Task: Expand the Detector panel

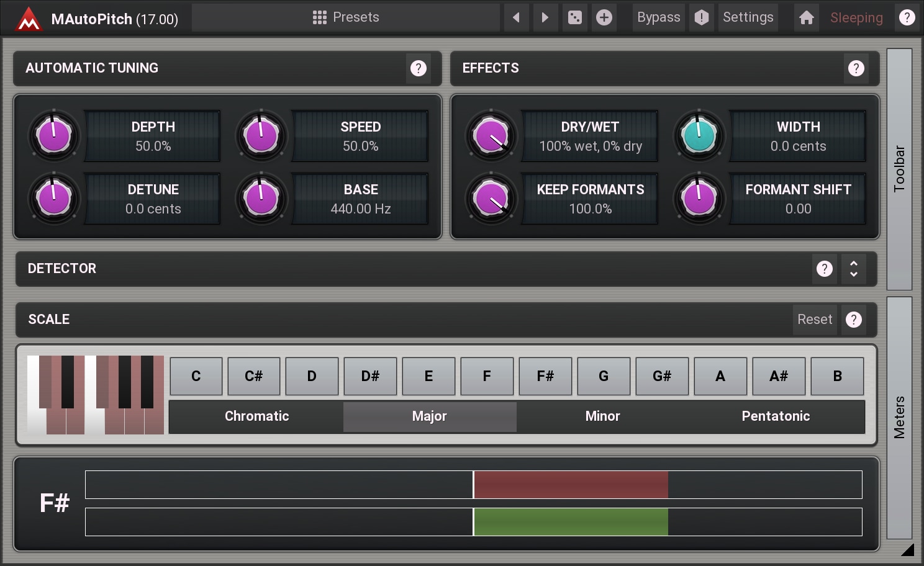Action: click(853, 269)
